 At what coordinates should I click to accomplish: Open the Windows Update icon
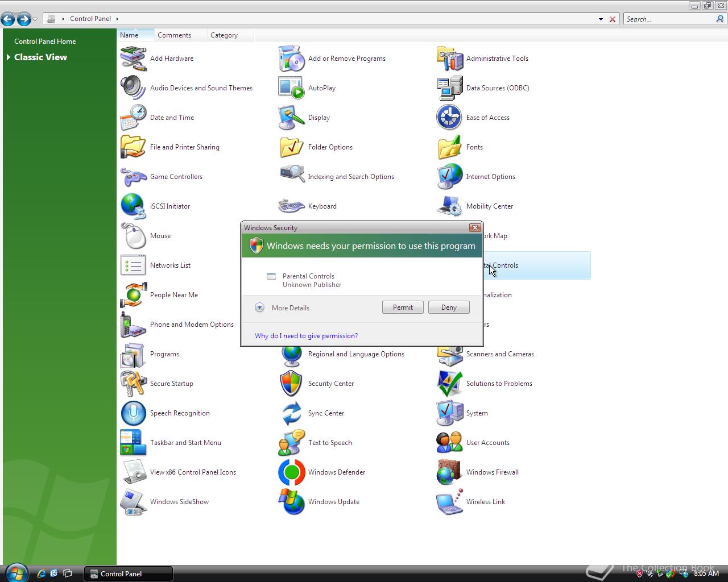[292, 502]
